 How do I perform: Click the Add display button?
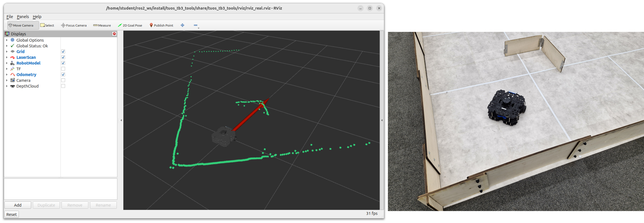click(18, 205)
